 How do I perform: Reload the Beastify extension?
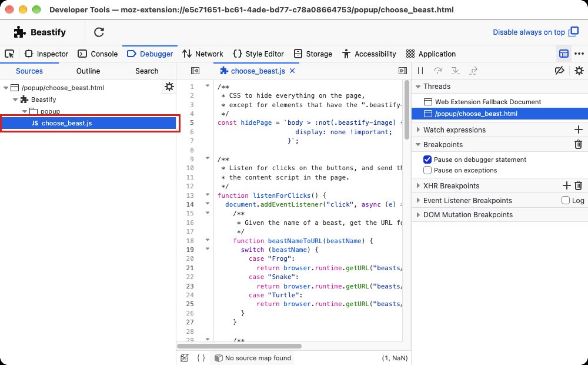pyautogui.click(x=99, y=32)
